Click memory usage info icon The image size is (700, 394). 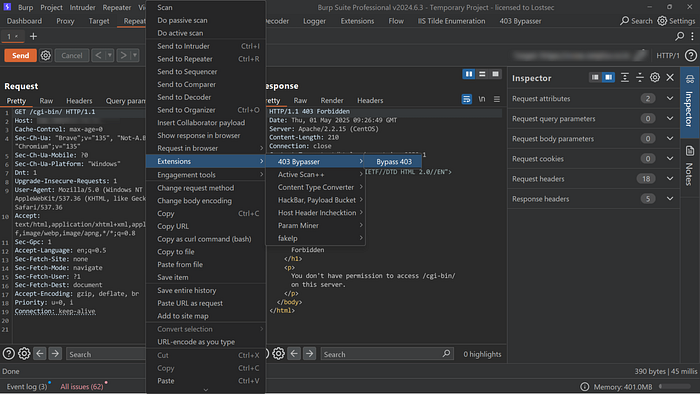(x=584, y=386)
